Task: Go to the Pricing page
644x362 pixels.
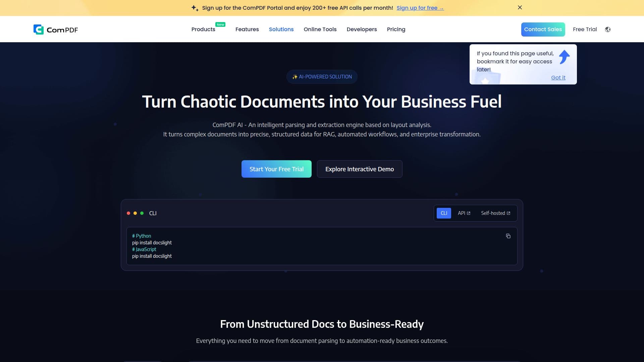Action: coord(396,29)
